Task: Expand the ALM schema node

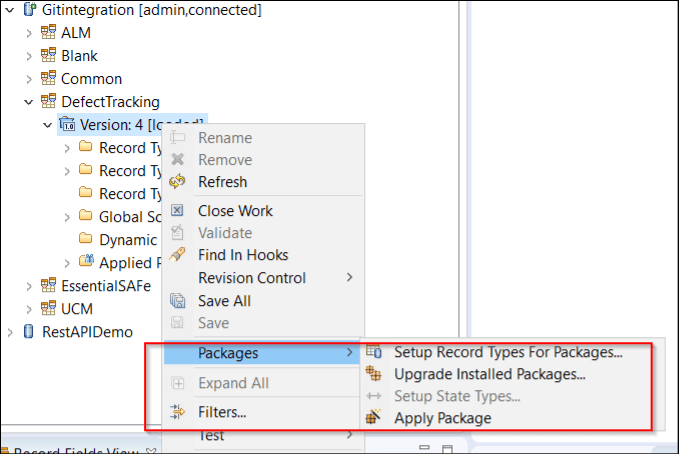Action: tap(29, 33)
